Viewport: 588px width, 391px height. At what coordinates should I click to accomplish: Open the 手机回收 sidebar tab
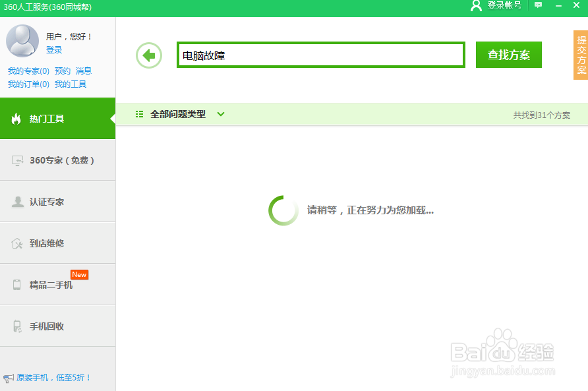pos(58,326)
